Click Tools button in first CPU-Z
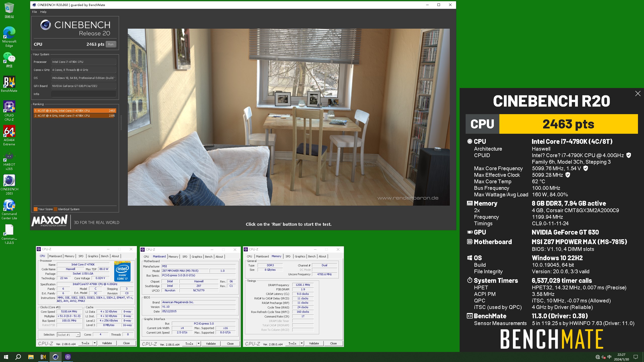Screen dimensions: 644x362 (86, 343)
